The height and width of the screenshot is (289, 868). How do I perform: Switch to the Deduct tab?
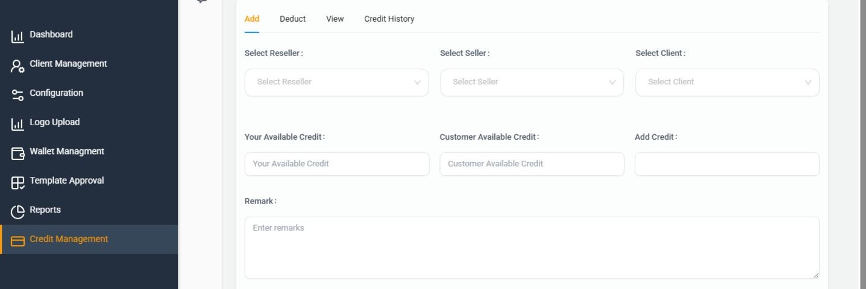point(292,19)
